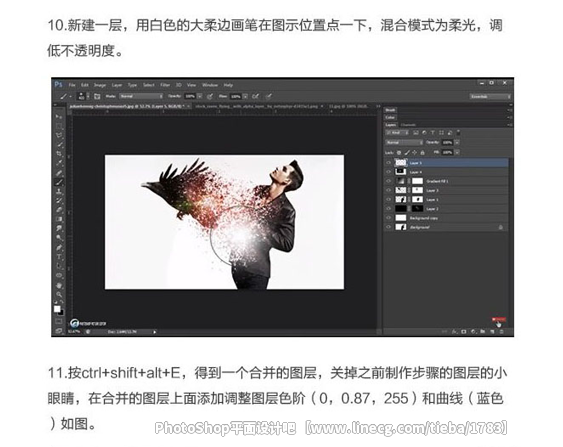Select the Layer 4 thumbnail

pyautogui.click(x=400, y=172)
